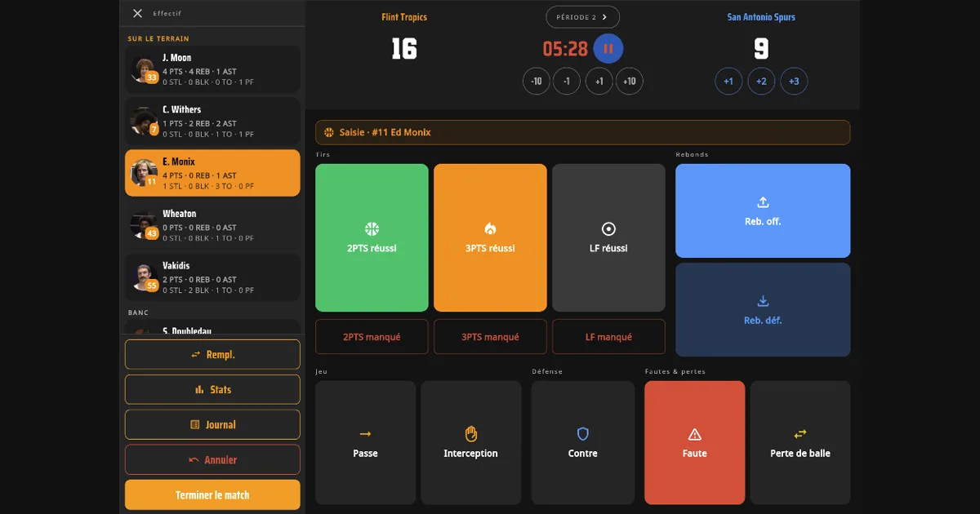Subtract 1 second from clock
980x514 pixels.
(x=567, y=82)
